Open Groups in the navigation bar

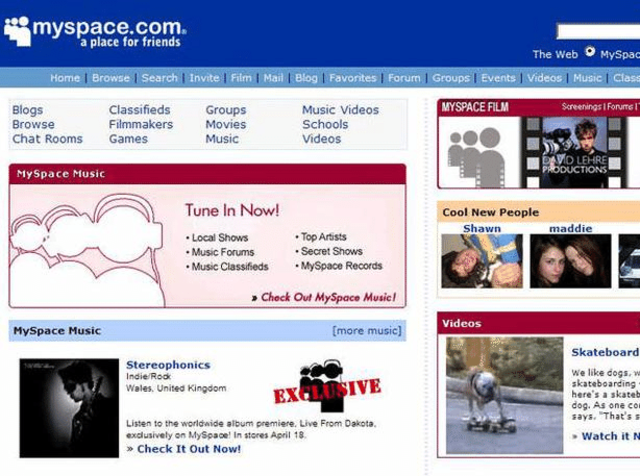(x=451, y=78)
